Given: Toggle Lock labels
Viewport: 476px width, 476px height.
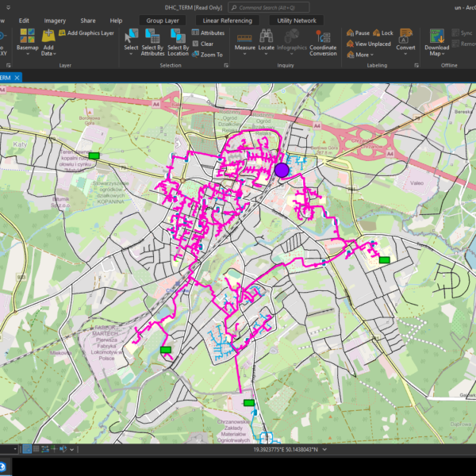Looking at the screenshot, I should tap(382, 33).
